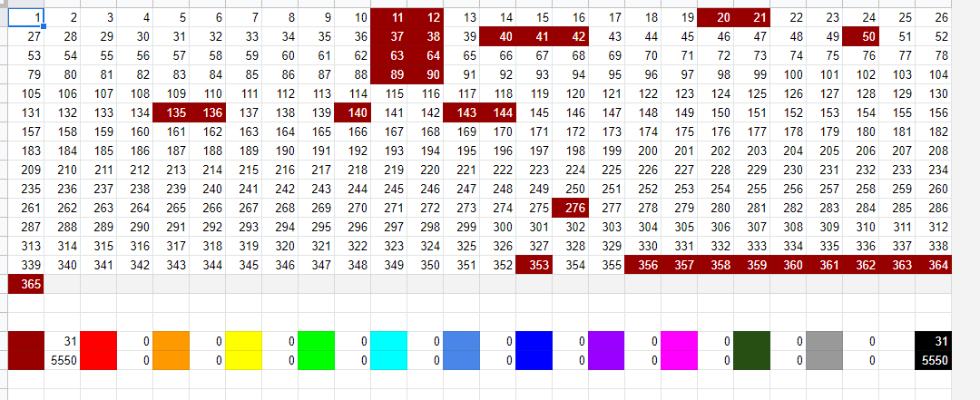
Task: Select the cell containing 313
Action: tap(26, 246)
